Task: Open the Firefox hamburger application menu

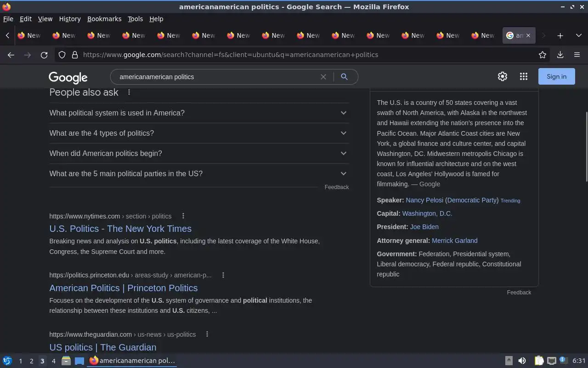Action: [x=577, y=55]
